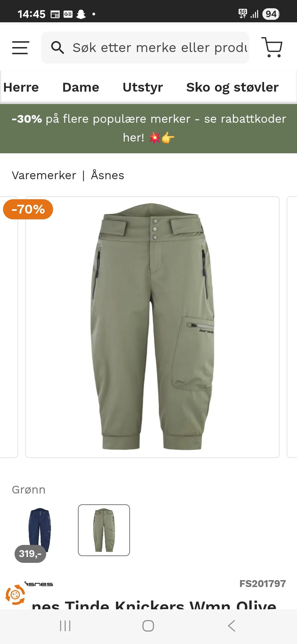Follow the Varemerker breadcrumb link
Screen dimensions: 297x644
[44, 175]
